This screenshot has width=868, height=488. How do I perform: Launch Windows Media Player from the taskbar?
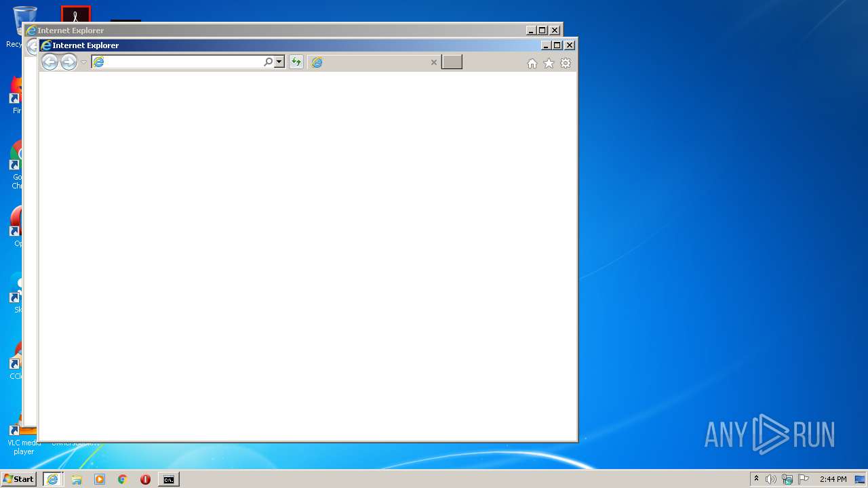[x=100, y=479]
